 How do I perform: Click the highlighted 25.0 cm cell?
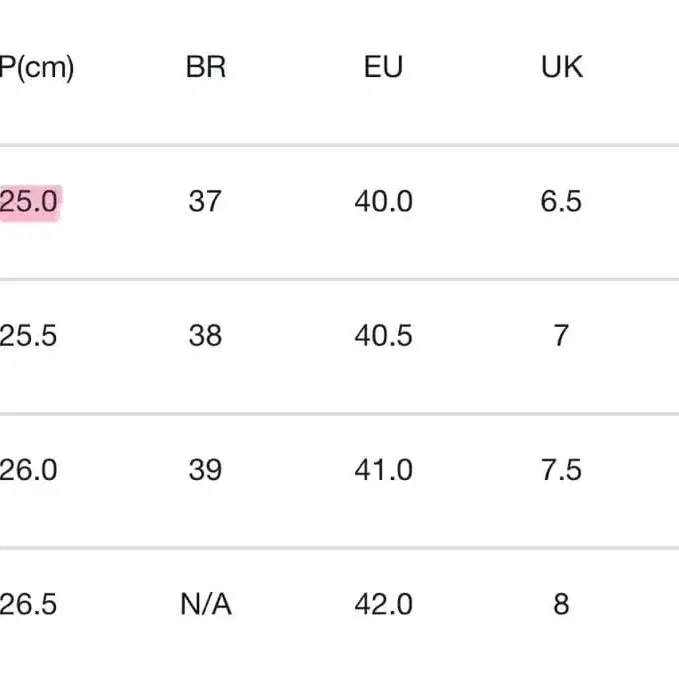click(29, 201)
